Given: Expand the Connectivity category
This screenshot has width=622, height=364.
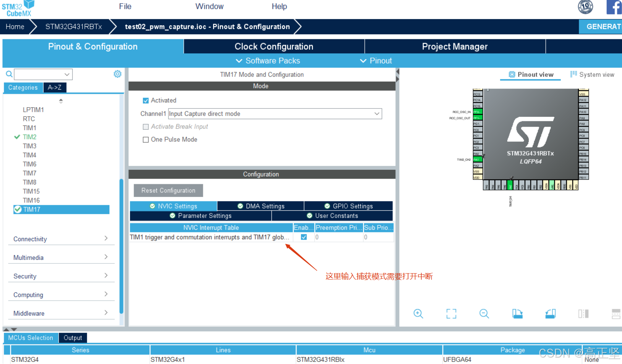Looking at the screenshot, I should pos(61,239).
